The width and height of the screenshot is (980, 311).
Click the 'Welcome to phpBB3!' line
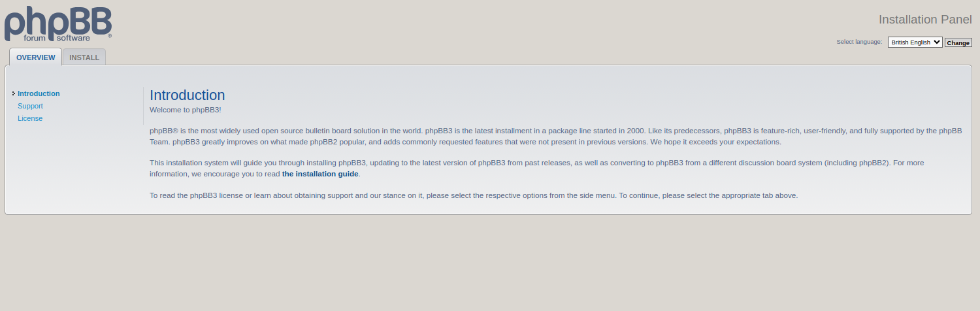pos(186,110)
